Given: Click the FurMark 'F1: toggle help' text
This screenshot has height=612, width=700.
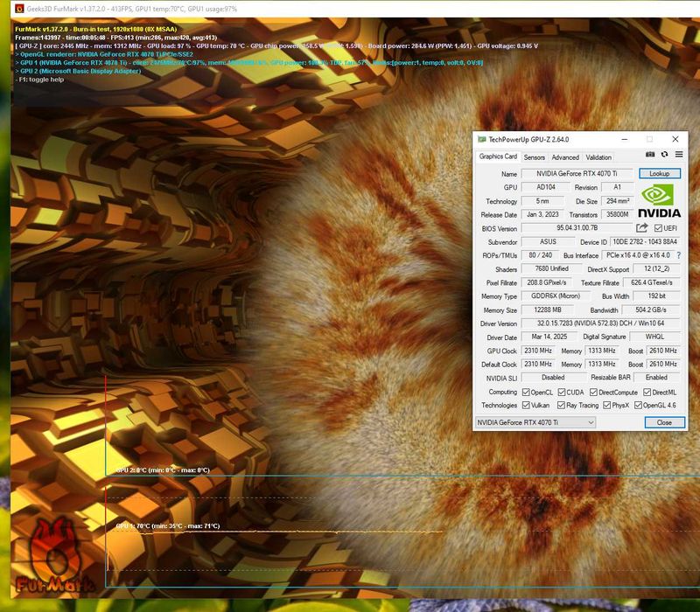Looking at the screenshot, I should [41, 80].
